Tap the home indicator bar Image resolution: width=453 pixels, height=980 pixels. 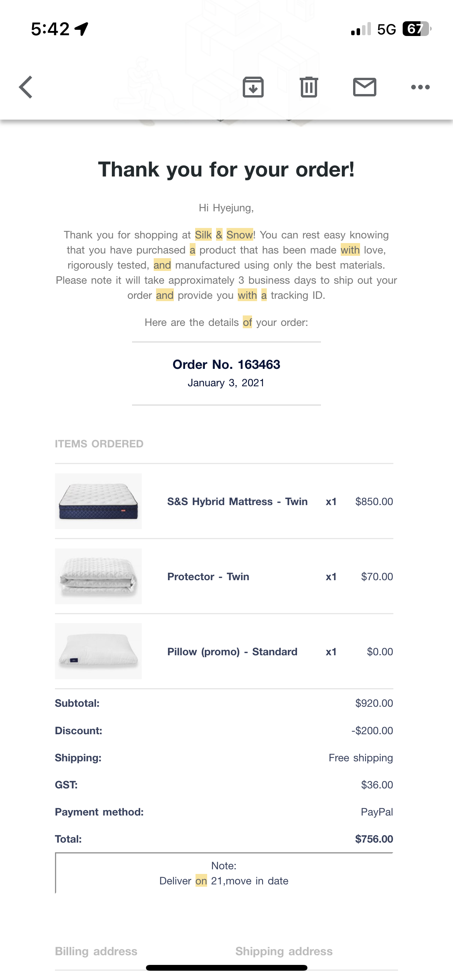point(226,968)
